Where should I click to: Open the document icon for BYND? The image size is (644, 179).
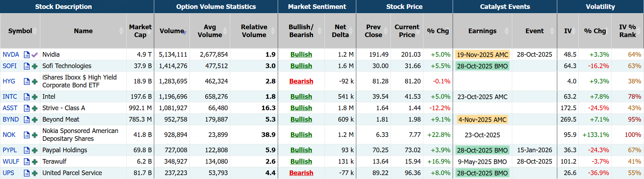(x=27, y=119)
